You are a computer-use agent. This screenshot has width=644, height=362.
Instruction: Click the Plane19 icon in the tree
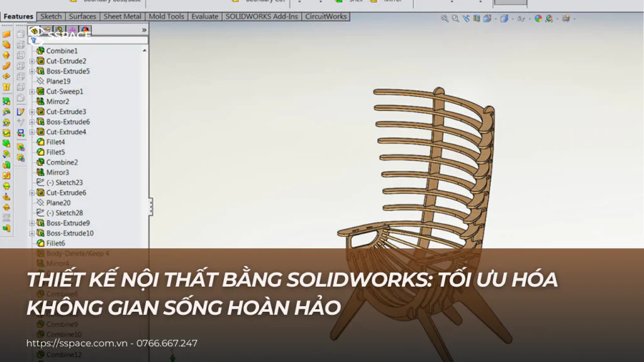pos(40,81)
